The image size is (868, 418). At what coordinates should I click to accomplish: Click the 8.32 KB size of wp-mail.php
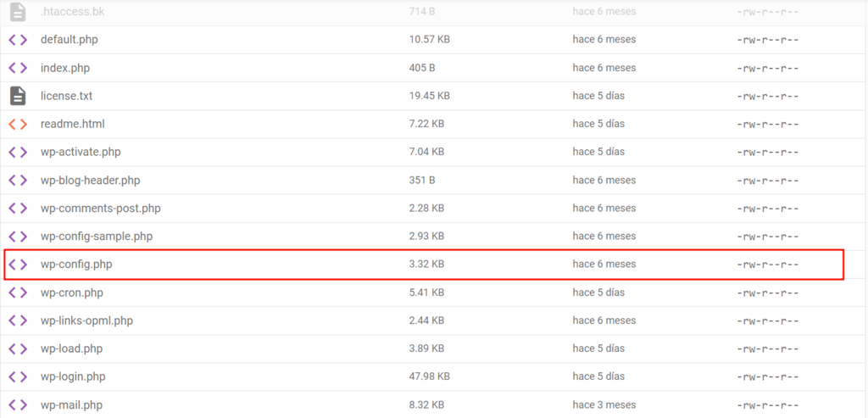(426, 404)
